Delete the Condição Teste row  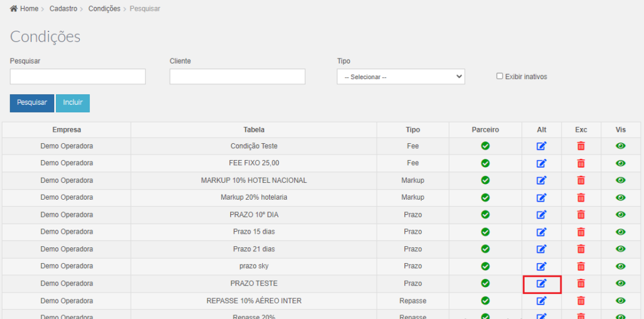(x=580, y=146)
